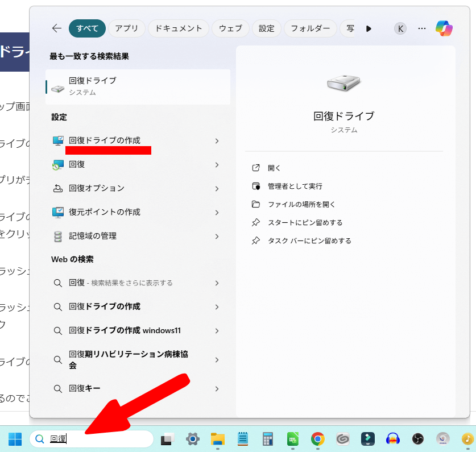Open Windows Start menu
The width and height of the screenshot is (476, 452).
(x=15, y=439)
